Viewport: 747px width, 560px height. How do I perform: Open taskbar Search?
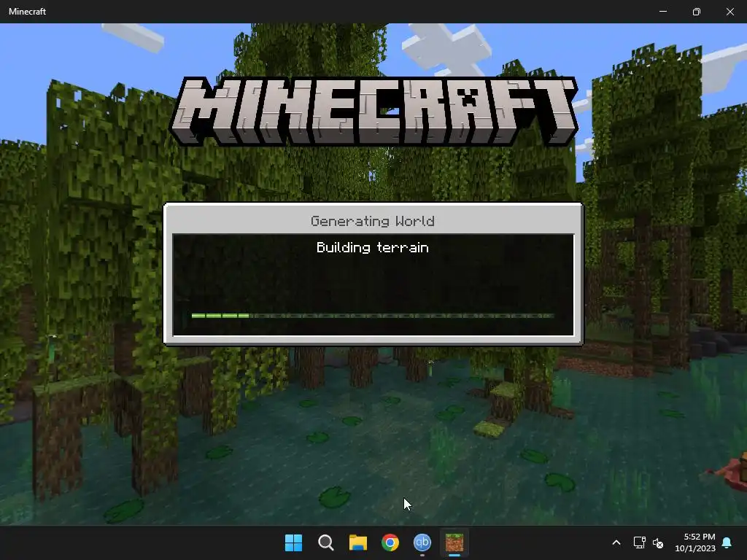[326, 542]
